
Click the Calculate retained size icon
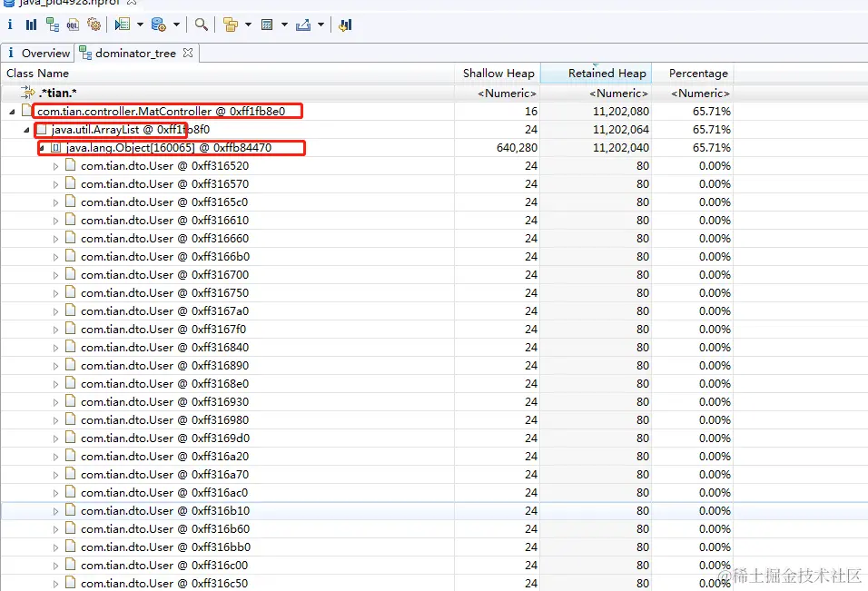pos(267,25)
